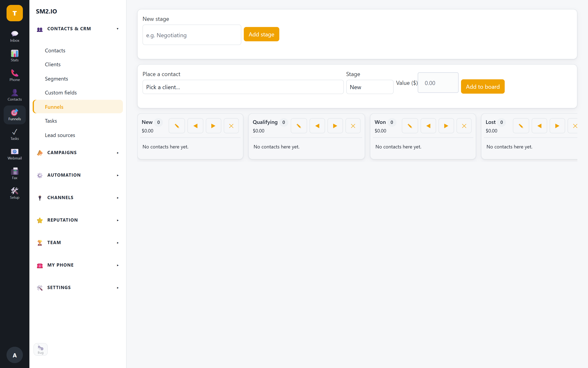588x368 pixels.
Task: Expand the Team section
Action: coord(78,242)
